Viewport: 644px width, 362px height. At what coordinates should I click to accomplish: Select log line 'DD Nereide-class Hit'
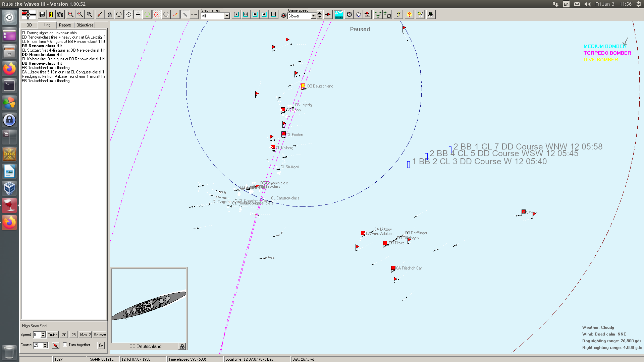[x=42, y=55]
